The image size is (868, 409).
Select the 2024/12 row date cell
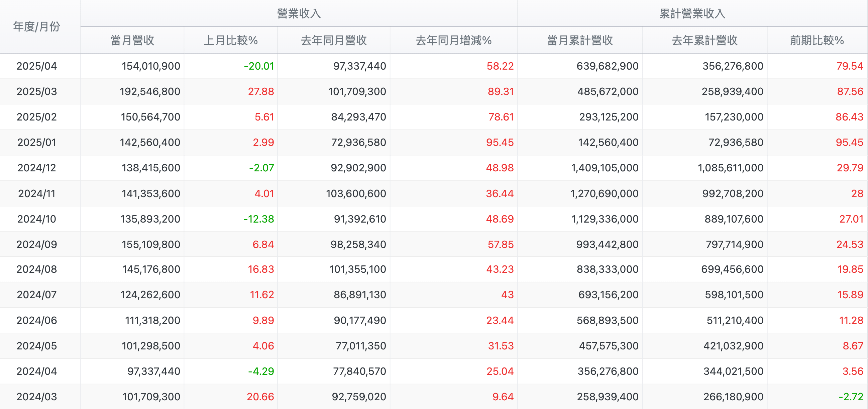click(36, 168)
